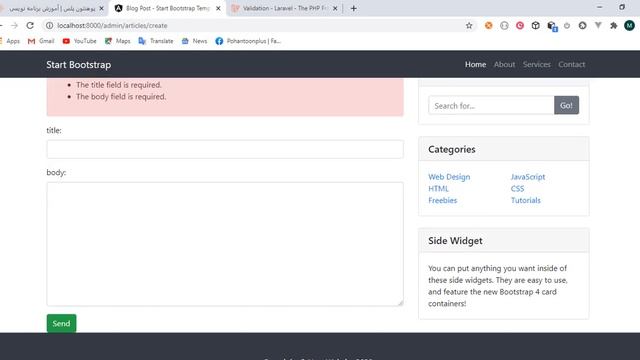
Task: Open the site information icon in address bar
Action: [x=49, y=25]
